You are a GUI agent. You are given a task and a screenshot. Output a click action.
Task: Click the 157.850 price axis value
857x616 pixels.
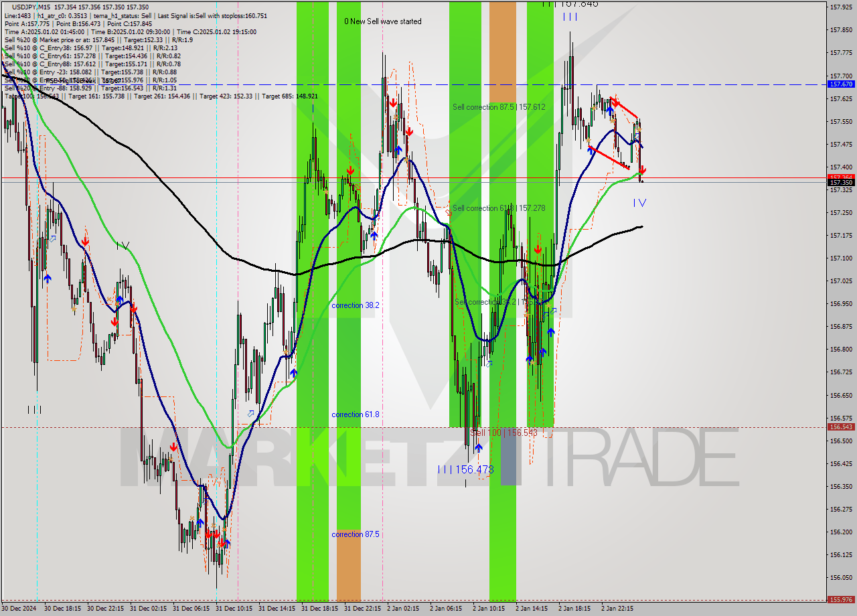click(841, 30)
